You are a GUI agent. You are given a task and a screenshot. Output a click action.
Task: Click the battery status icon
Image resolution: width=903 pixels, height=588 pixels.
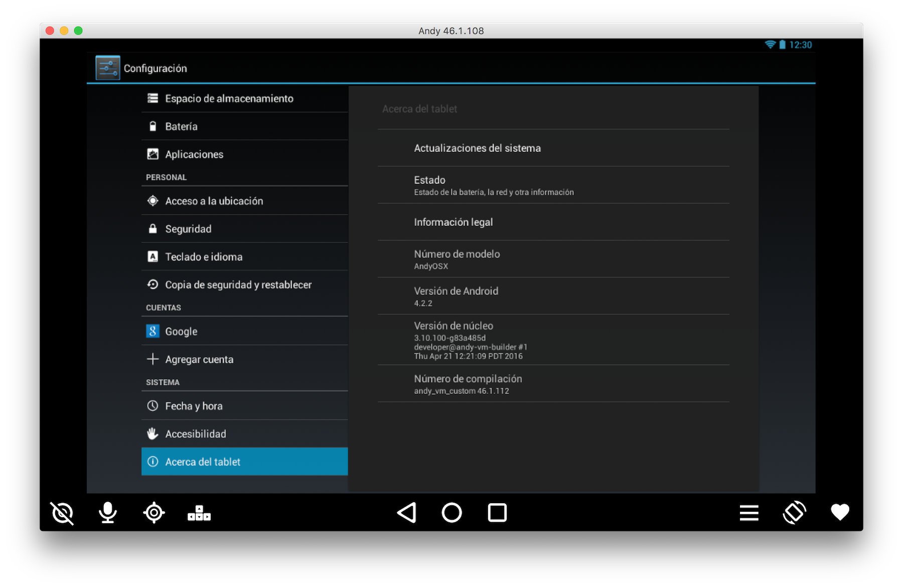(x=782, y=45)
